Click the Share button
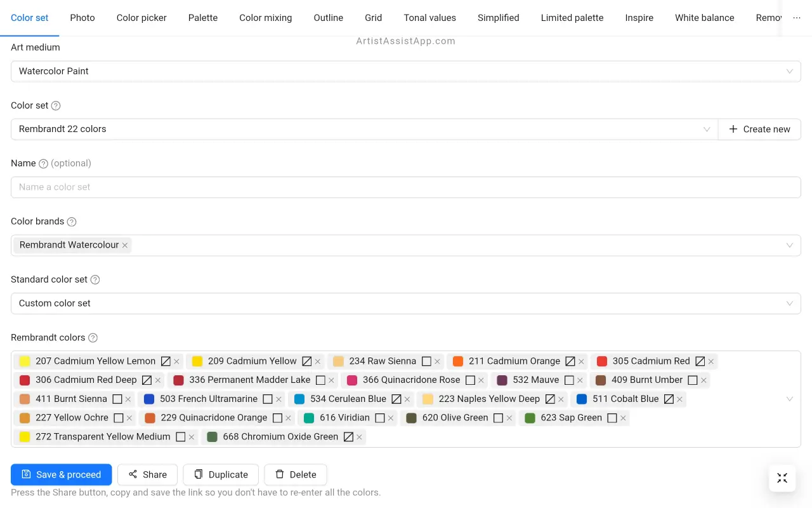Image resolution: width=812 pixels, height=508 pixels. coord(148,474)
